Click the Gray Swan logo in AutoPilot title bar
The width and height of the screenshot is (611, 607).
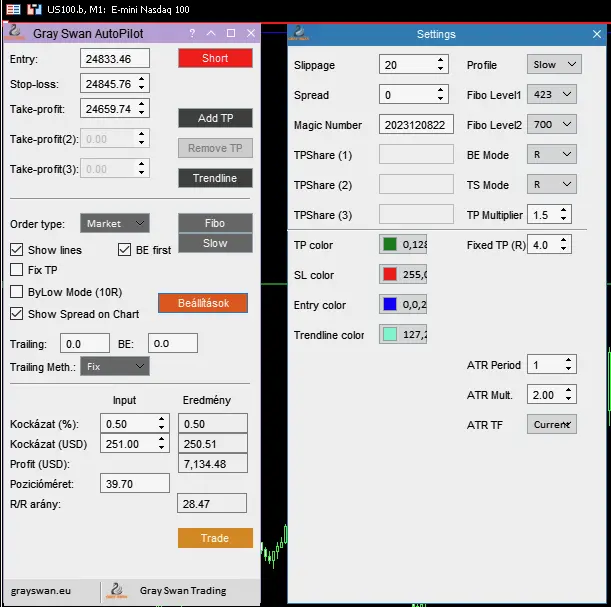15,32
